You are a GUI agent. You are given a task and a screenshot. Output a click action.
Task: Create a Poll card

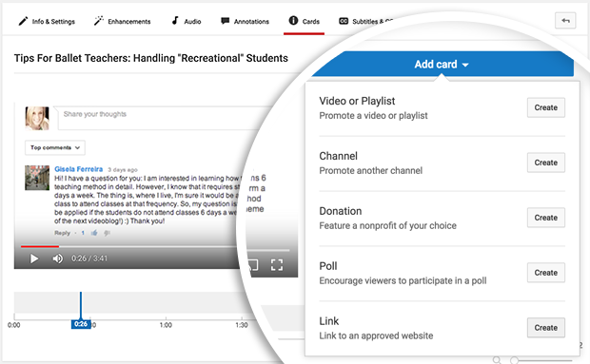click(545, 273)
